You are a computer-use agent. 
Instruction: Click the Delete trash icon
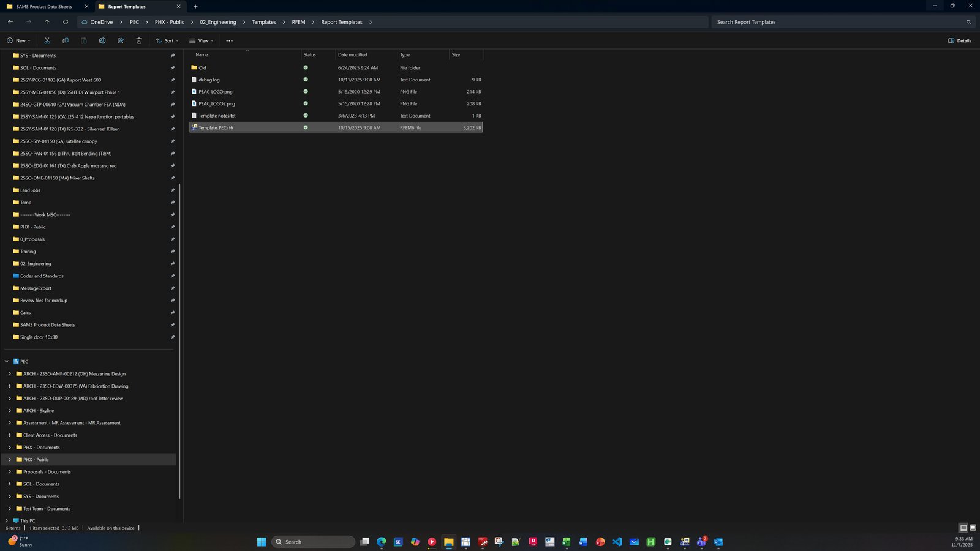[139, 40]
